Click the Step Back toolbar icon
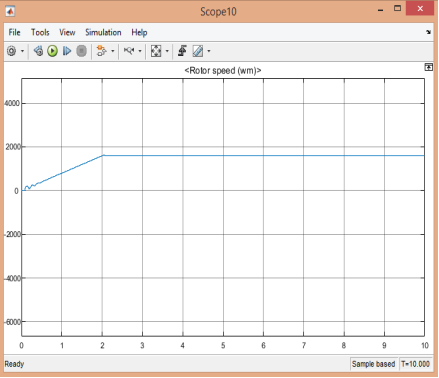The width and height of the screenshot is (439, 378). click(38, 51)
